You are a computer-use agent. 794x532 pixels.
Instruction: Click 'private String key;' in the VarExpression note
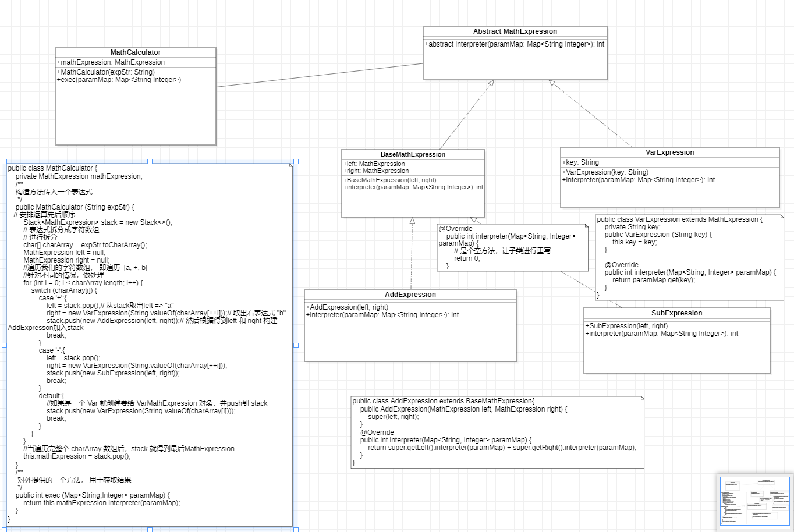[632, 227]
